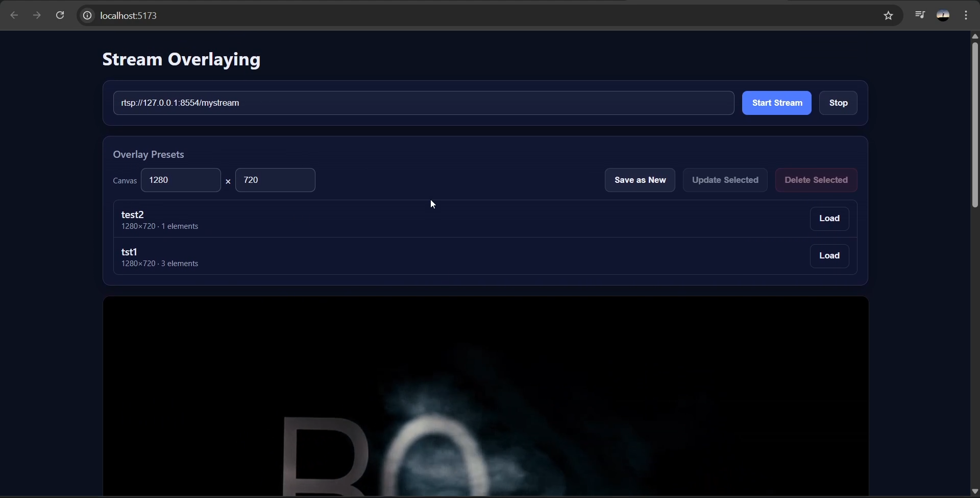This screenshot has height=498, width=980.
Task: Open the media controls icon in toolbar
Action: point(920,15)
